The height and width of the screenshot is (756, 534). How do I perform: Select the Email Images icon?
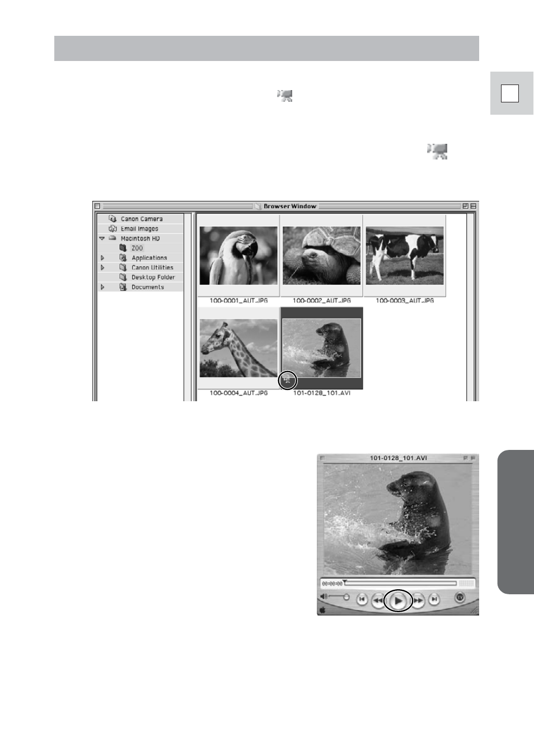113,228
